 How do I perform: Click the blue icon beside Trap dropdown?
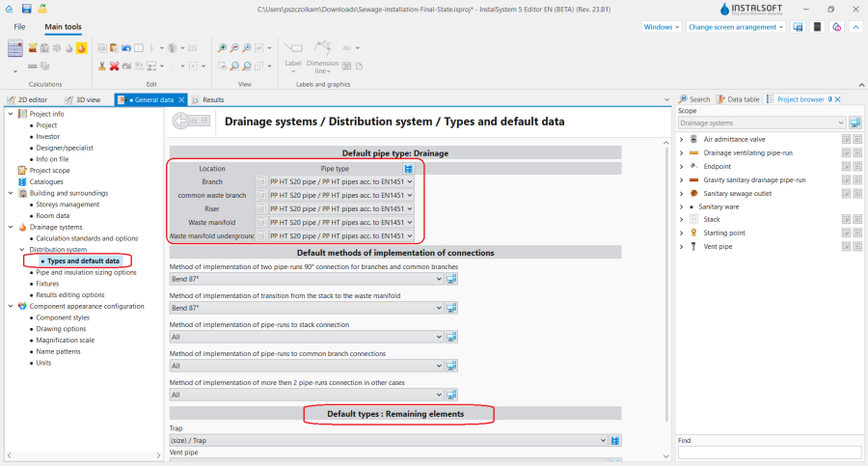pyautogui.click(x=615, y=441)
